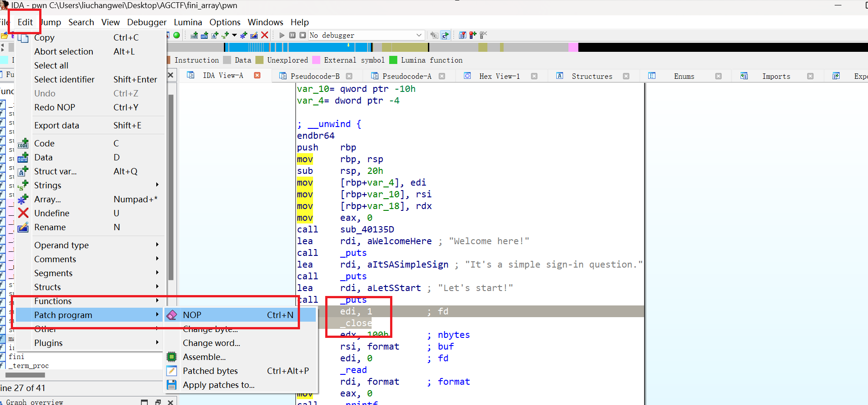The image size is (868, 405).
Task: Click the blue asterisk array toolbar icon
Action: tap(244, 35)
